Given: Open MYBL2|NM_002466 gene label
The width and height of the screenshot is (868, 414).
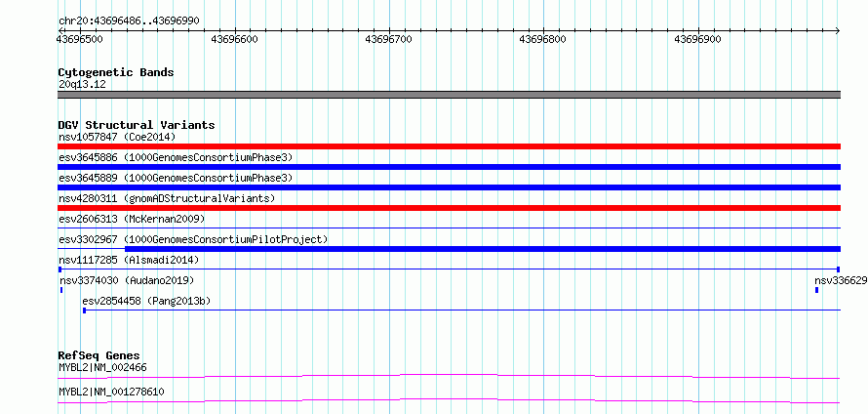Looking at the screenshot, I should pyautogui.click(x=102, y=367).
